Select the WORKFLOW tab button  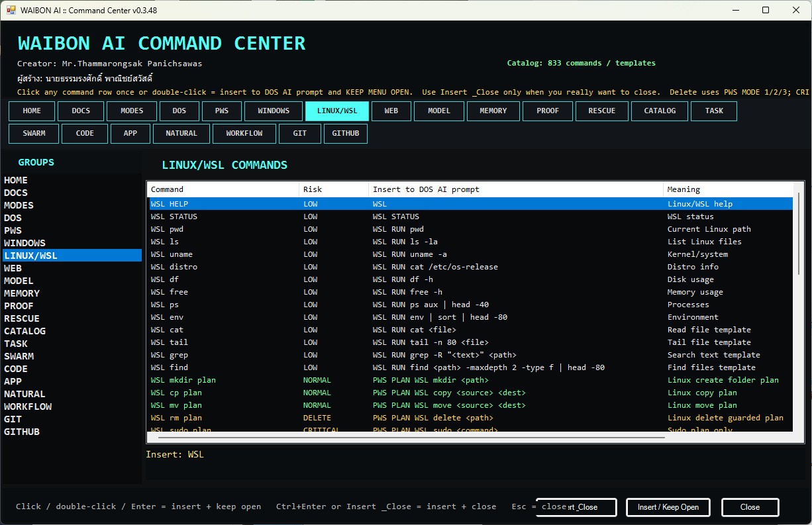pos(244,134)
